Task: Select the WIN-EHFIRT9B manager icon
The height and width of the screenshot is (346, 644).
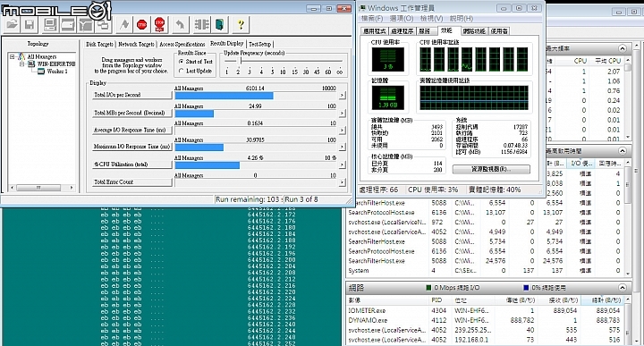Action: 31,64
